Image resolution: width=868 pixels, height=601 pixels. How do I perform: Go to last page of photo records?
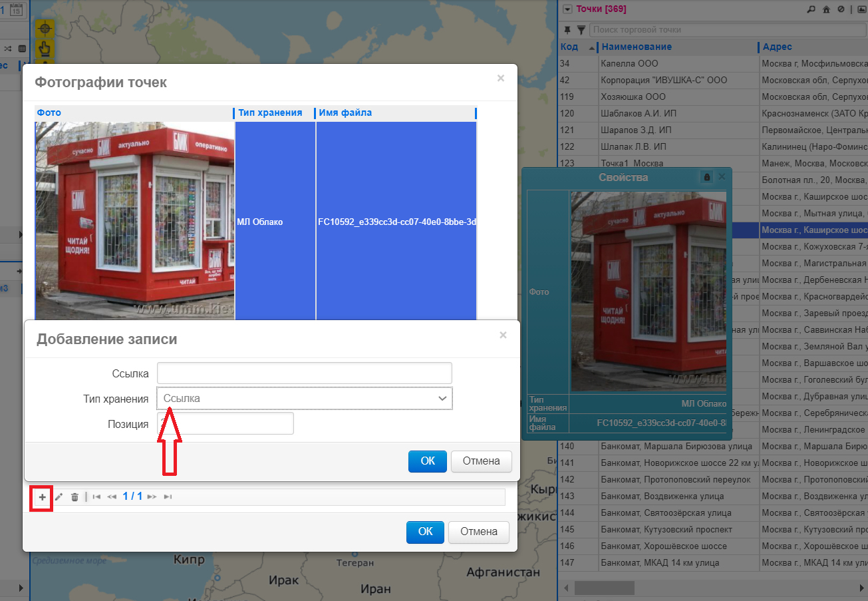point(168,497)
